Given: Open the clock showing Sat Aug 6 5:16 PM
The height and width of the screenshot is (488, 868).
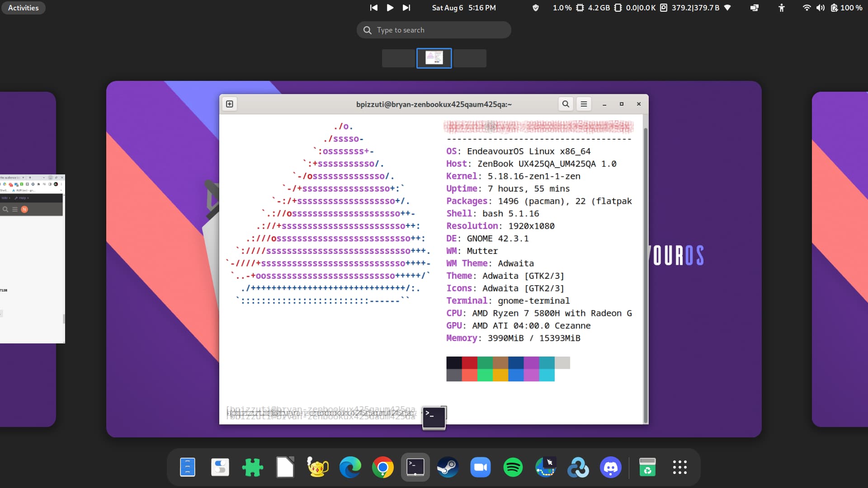Looking at the screenshot, I should 464,8.
